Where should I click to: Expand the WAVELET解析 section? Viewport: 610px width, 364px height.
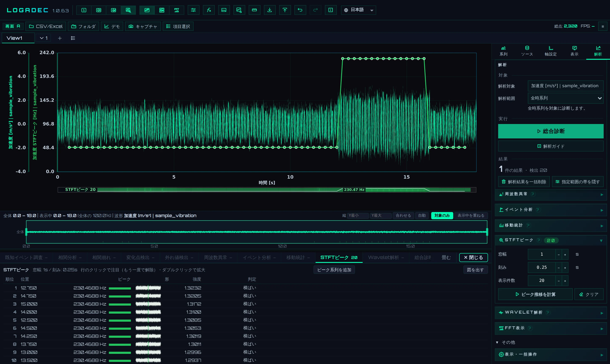[x=551, y=313]
